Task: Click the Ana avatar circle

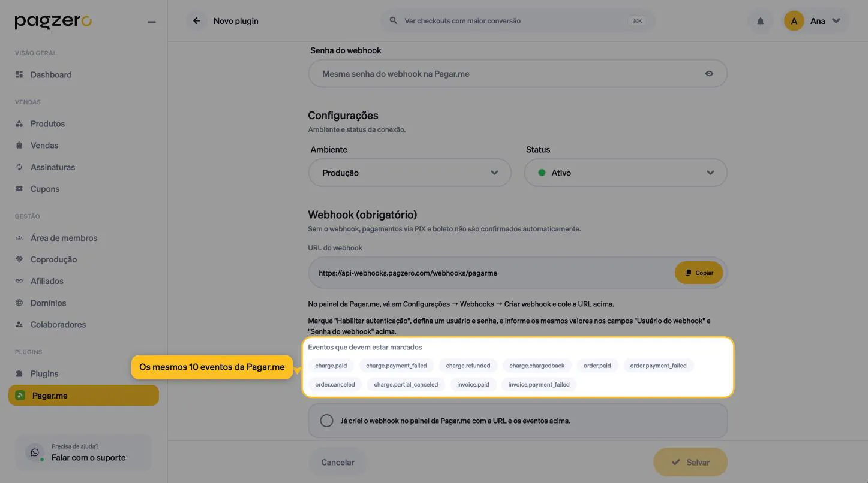Action: point(794,21)
